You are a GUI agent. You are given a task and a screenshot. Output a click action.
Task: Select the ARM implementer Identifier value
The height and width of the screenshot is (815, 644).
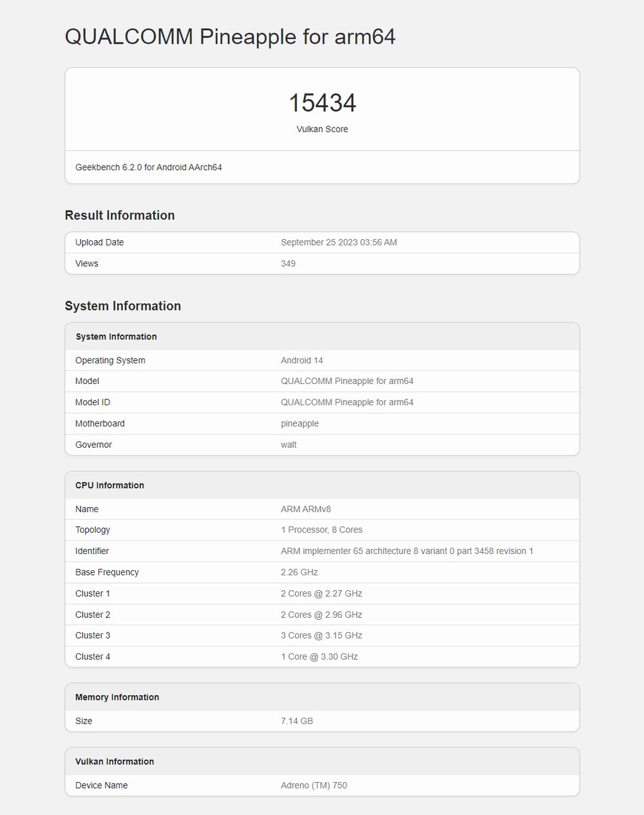click(x=407, y=551)
